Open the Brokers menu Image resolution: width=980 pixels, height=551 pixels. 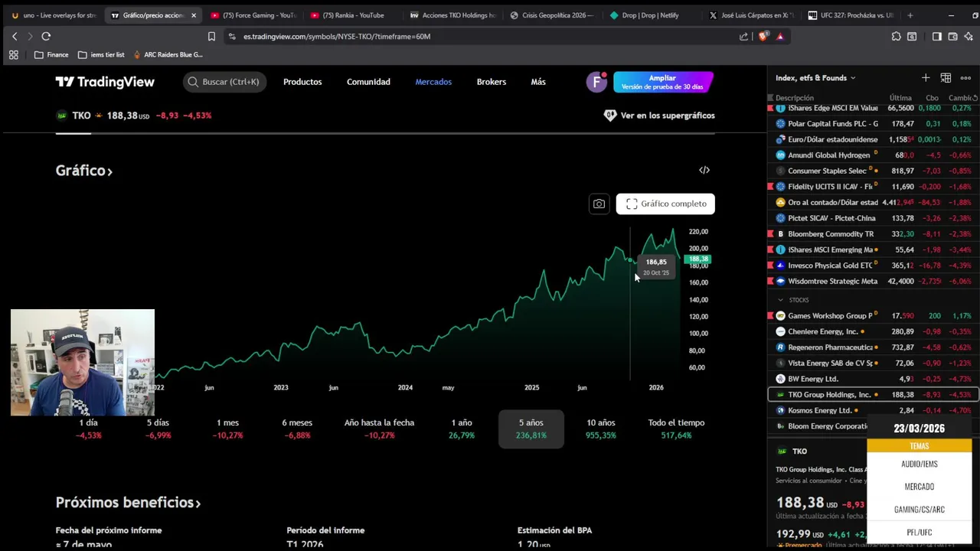coord(492,82)
